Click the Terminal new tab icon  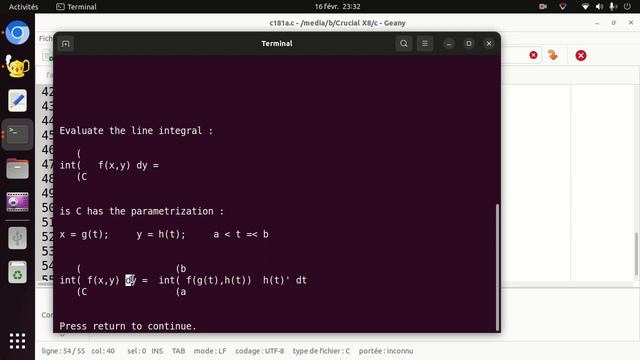click(x=66, y=44)
